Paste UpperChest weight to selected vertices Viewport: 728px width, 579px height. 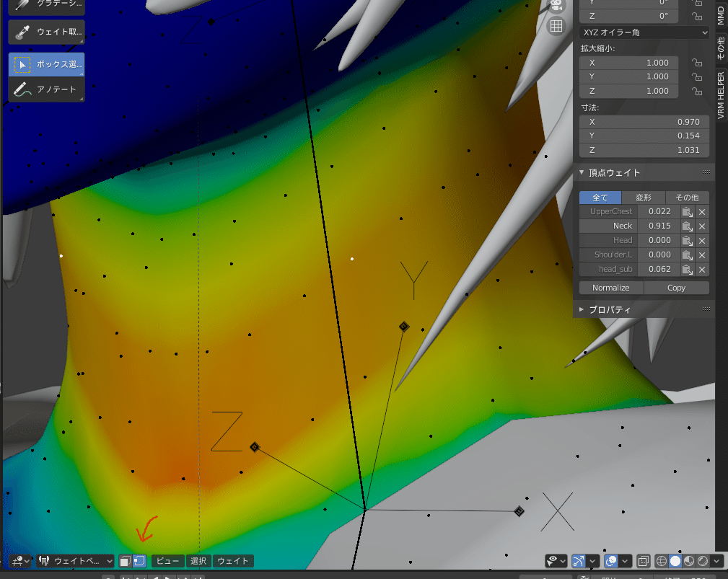point(688,212)
